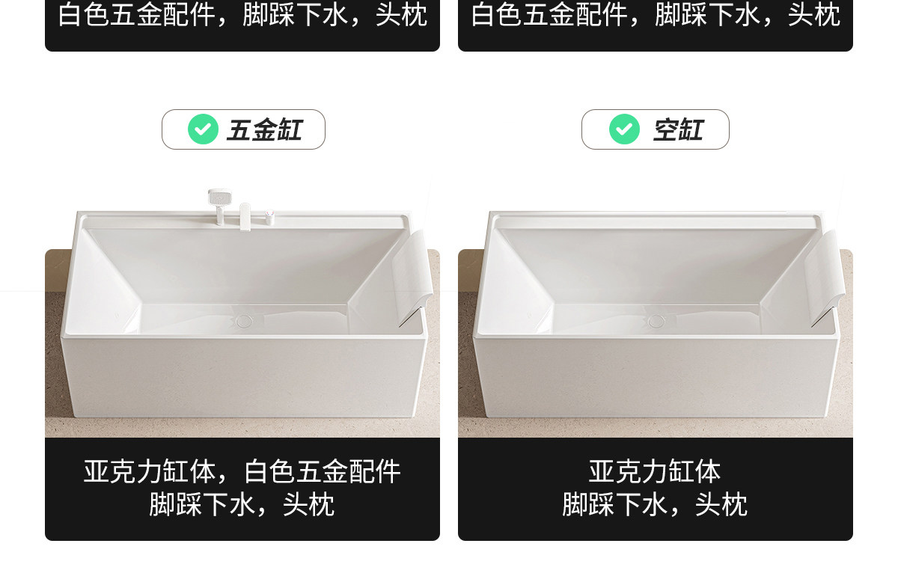Screen dimensions: 898x588
Task: Click the 空缸 label text
Action: pos(678,130)
